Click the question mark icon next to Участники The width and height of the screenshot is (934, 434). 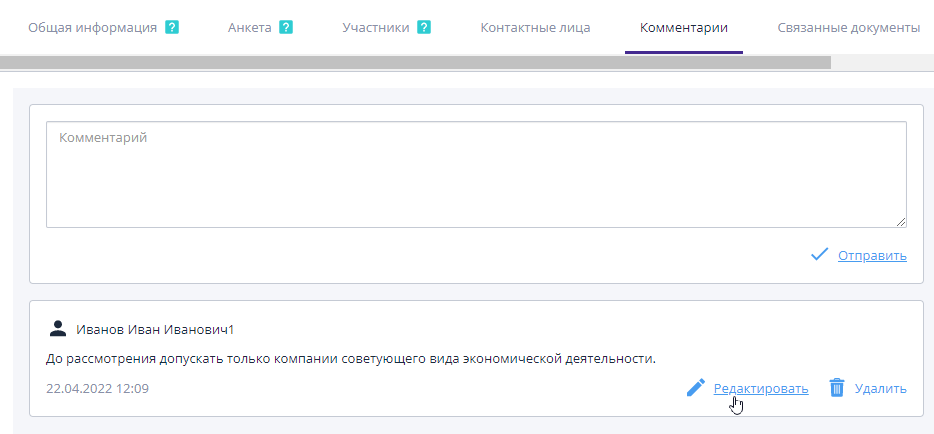[x=424, y=27]
